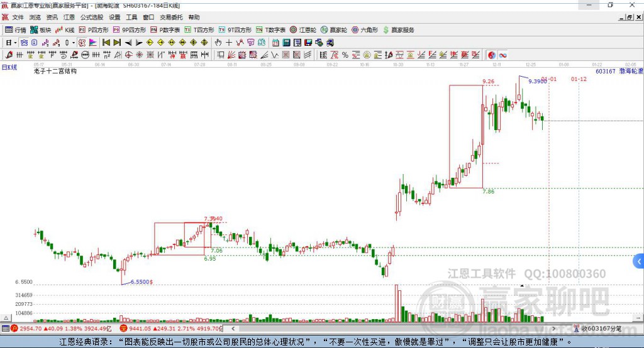Click the grid icon in status bar
644x348 pixels.
[x=5, y=329]
